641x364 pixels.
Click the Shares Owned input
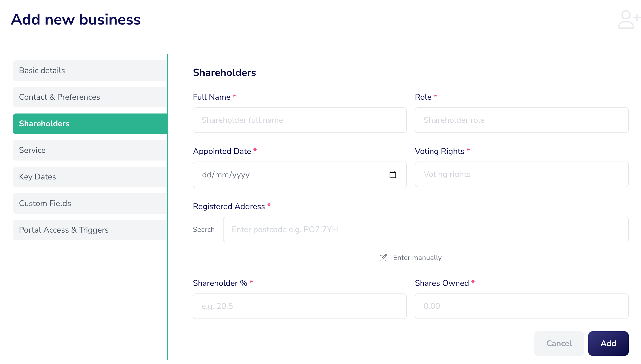click(x=522, y=306)
